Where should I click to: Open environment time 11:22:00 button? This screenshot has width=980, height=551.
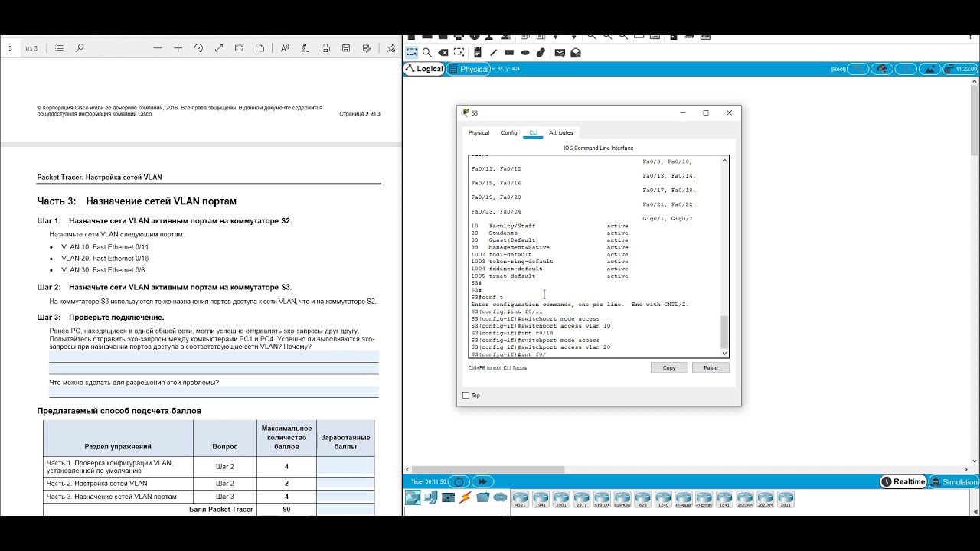[x=962, y=69]
